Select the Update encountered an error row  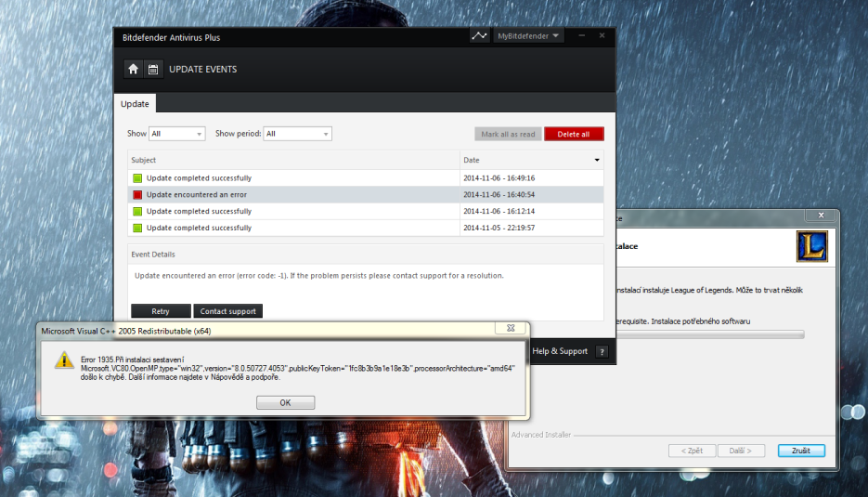point(366,194)
